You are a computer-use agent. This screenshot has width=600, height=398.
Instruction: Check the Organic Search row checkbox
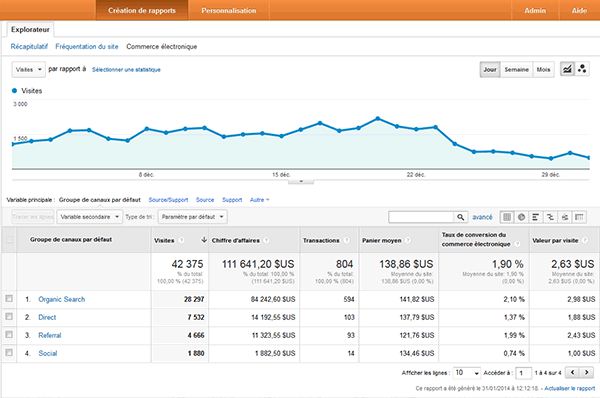(9, 298)
